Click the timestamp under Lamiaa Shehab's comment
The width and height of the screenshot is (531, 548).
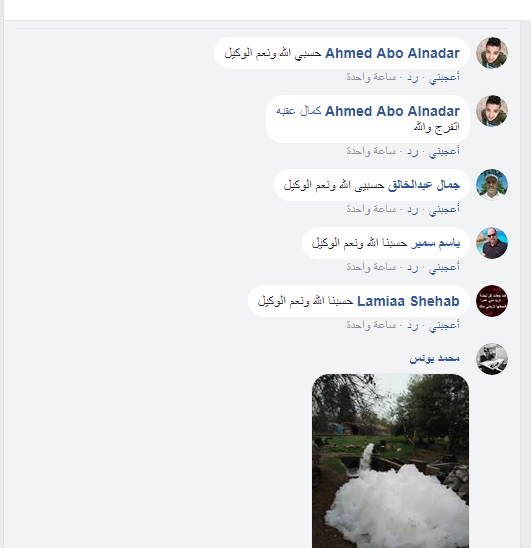click(x=371, y=325)
